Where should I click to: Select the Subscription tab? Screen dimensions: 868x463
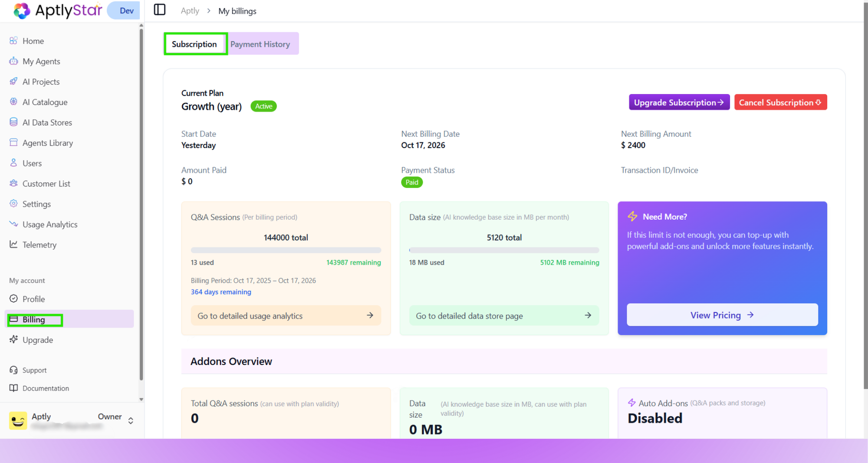tap(194, 44)
